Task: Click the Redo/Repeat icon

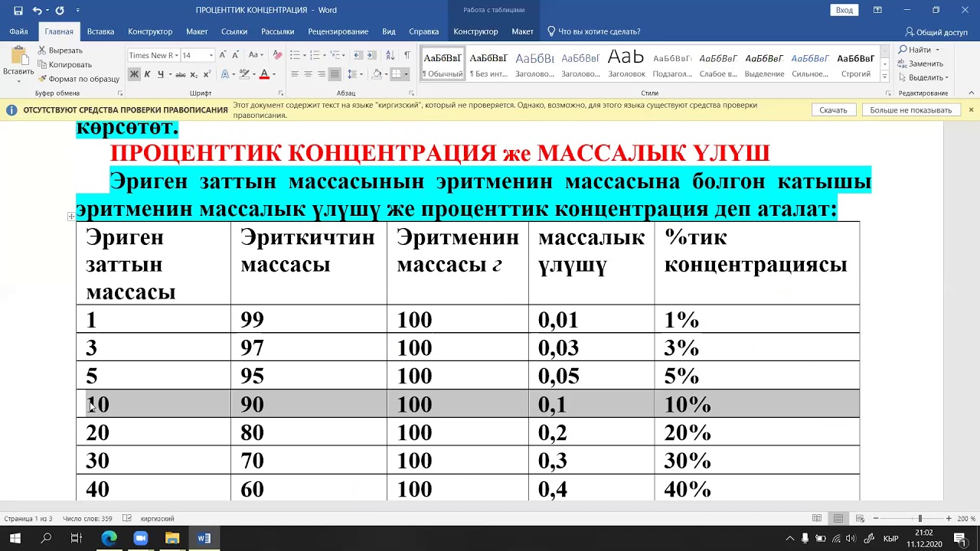Action: 60,11
